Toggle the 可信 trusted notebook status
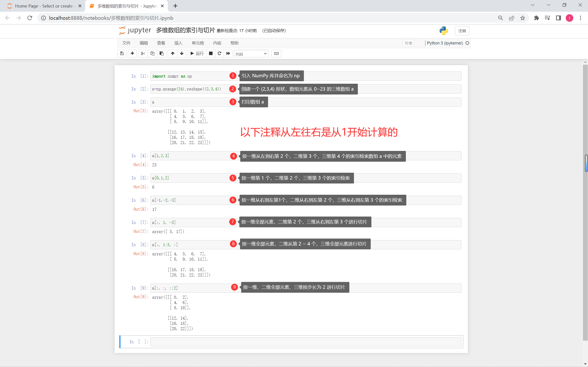 coord(409,43)
